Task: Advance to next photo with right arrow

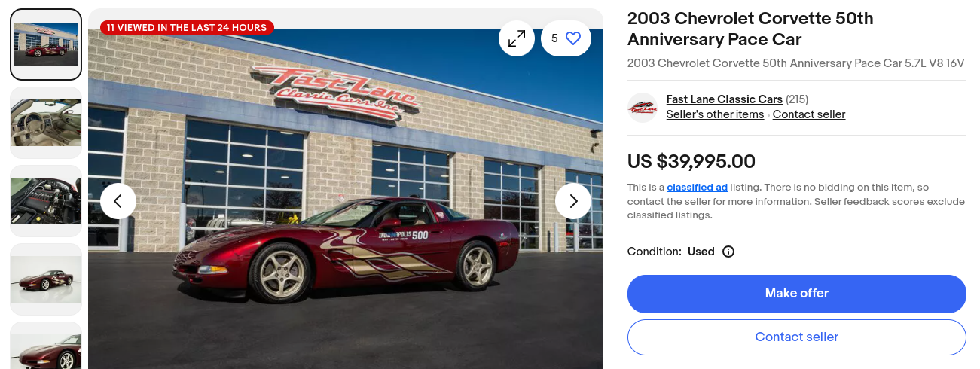Action: tap(573, 201)
